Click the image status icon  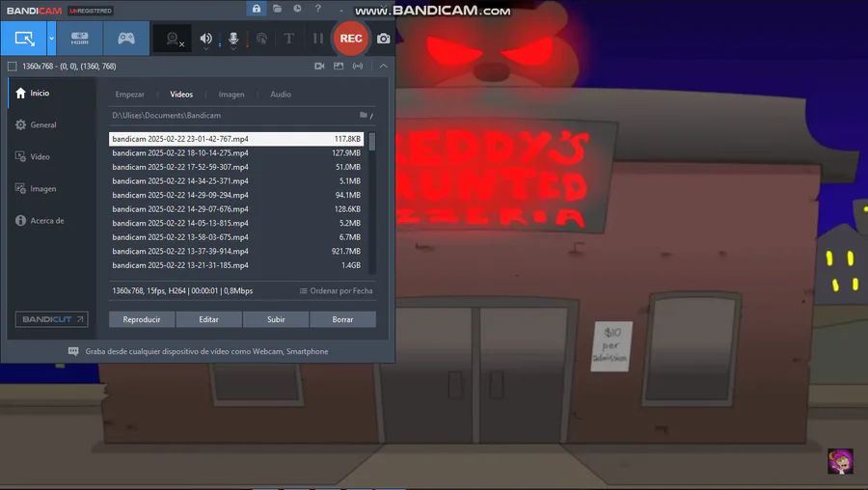[339, 66]
